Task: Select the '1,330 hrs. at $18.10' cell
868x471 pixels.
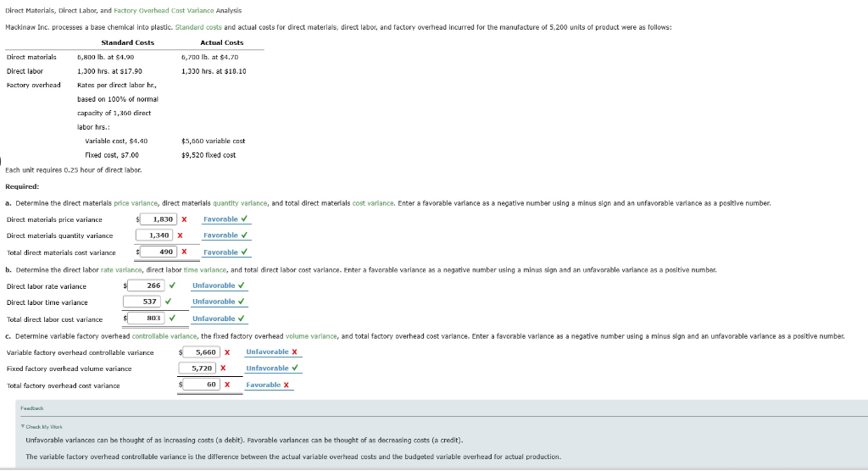Action: pos(214,71)
